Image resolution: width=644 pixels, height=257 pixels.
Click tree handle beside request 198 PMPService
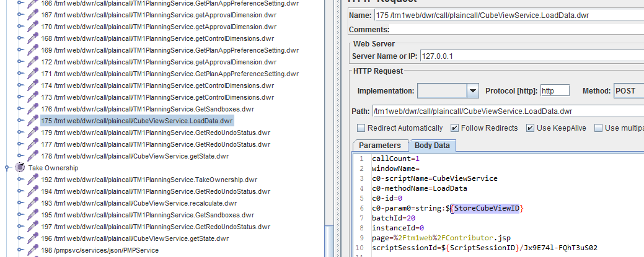pyautogui.click(x=19, y=250)
